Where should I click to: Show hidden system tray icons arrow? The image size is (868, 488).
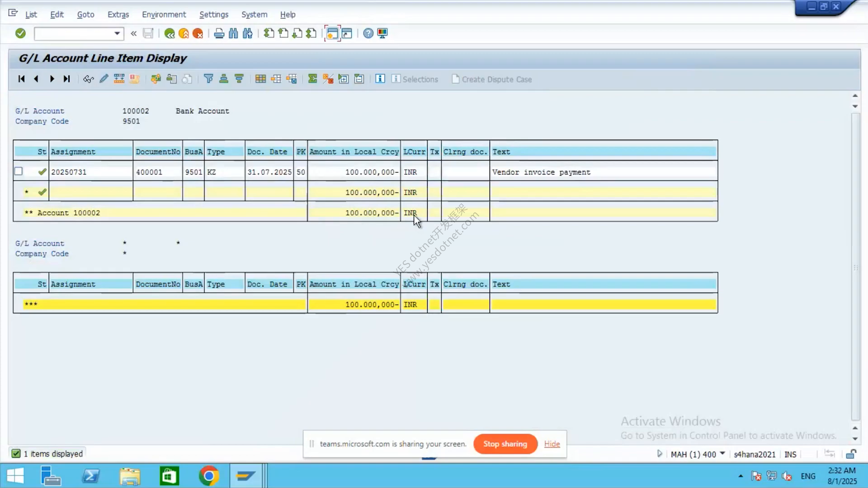coord(741,476)
